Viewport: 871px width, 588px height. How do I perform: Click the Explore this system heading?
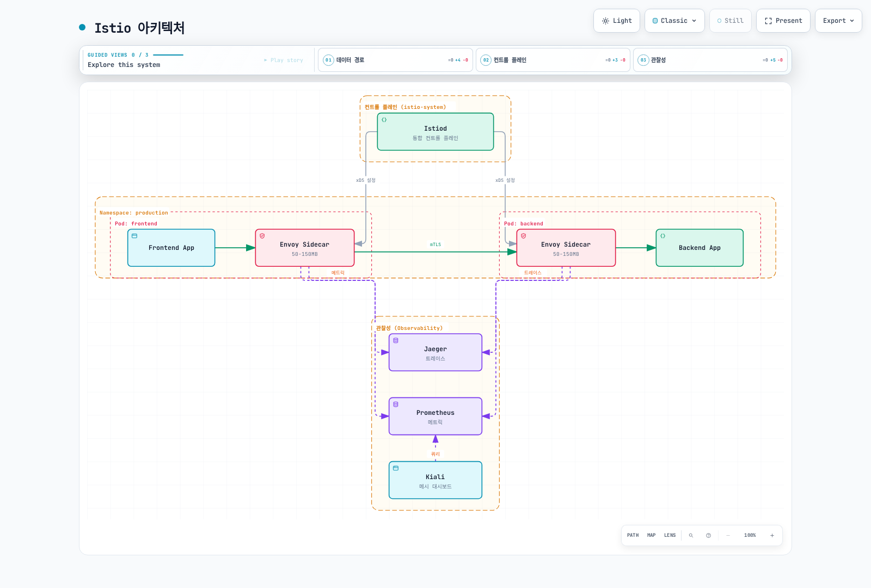tap(124, 65)
